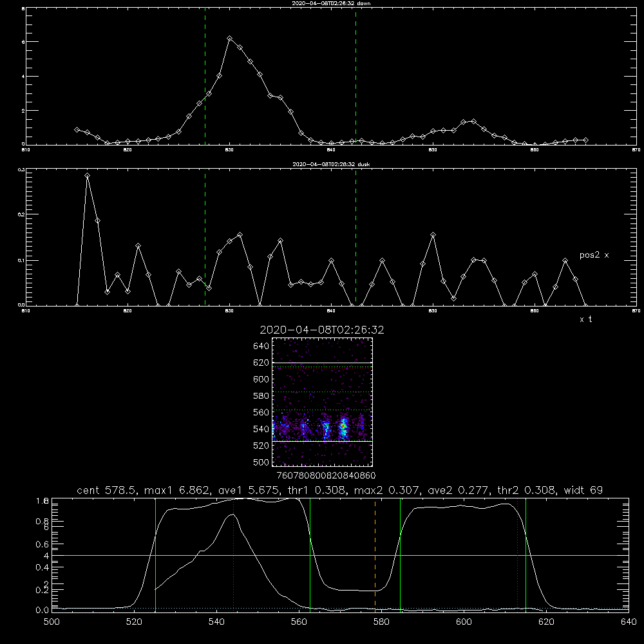Image resolution: width=644 pixels, height=644 pixels.
Task: Click the peak of inner curve in bottom plot
Action: tap(232, 514)
